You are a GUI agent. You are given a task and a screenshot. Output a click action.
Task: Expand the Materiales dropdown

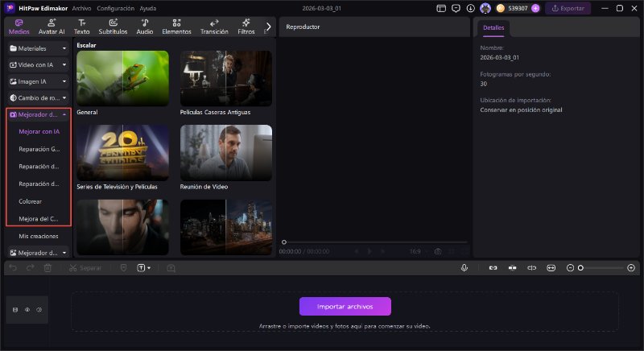point(38,48)
